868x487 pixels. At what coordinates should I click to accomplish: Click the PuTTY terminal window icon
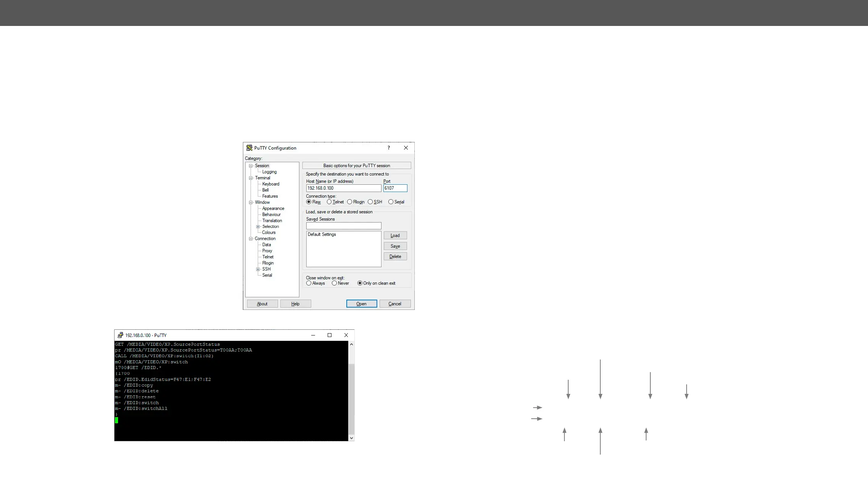[x=120, y=335]
